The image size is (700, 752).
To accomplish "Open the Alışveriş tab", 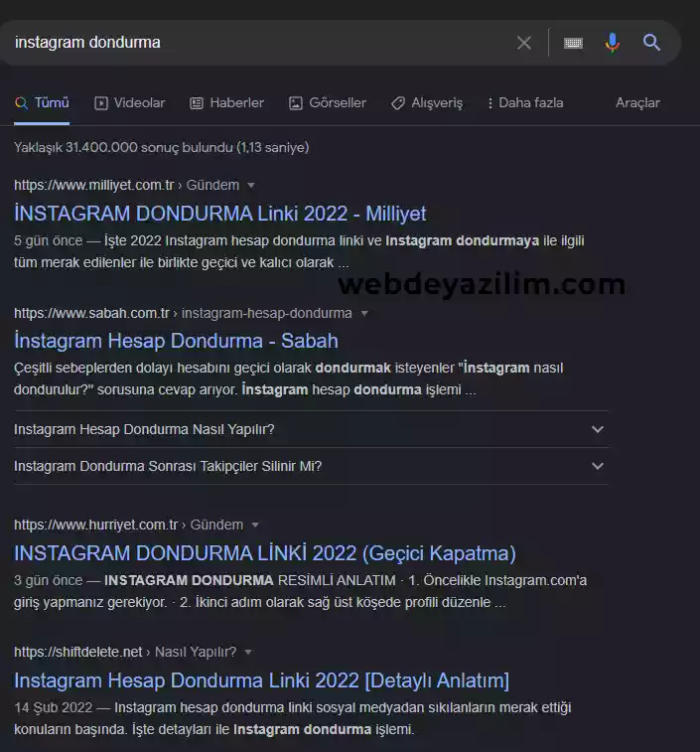I will (427, 102).
